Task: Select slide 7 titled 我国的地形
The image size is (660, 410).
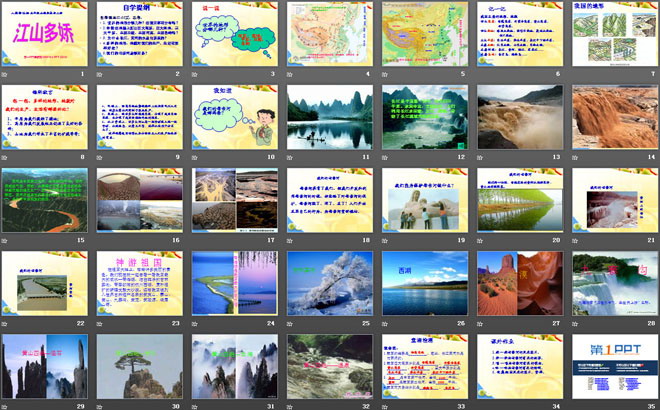Action: [615, 34]
